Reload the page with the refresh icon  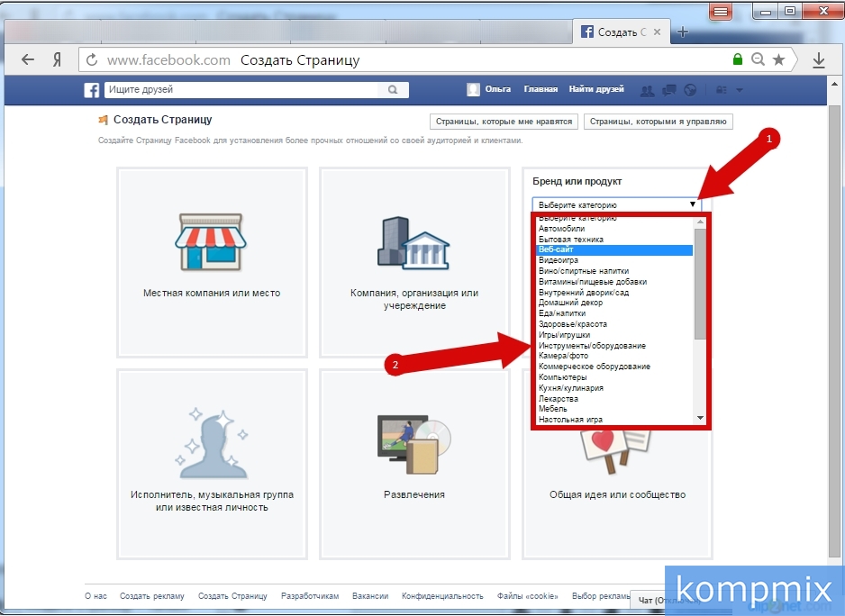click(92, 59)
